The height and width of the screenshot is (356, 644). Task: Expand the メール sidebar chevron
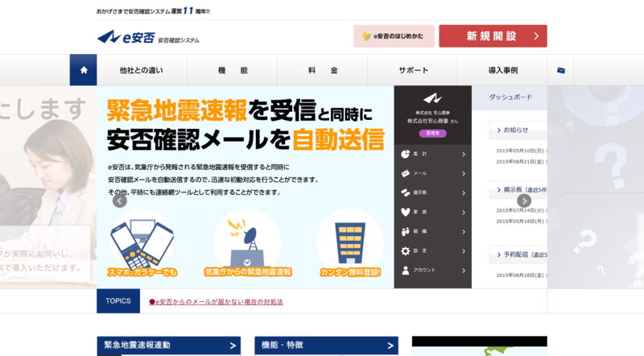(x=464, y=173)
